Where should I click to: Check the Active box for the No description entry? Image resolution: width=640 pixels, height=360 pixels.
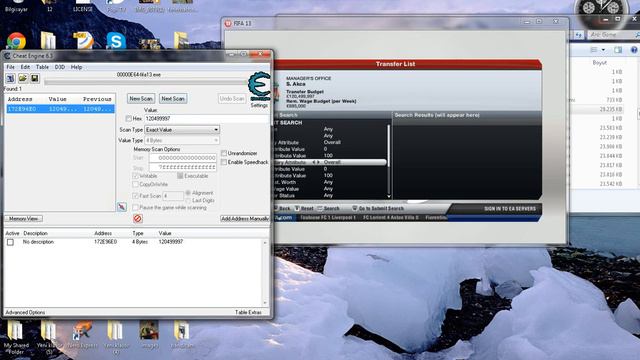[x=10, y=242]
